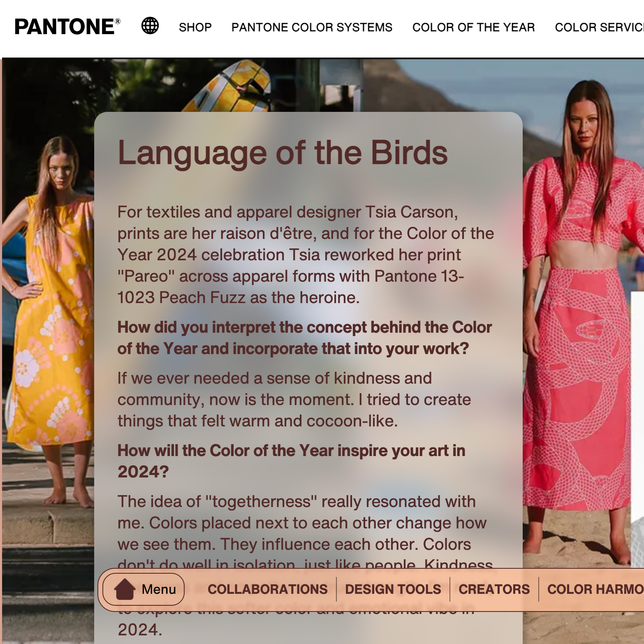
Task: Switch to the COLLABORATIONS tab
Action: [267, 589]
